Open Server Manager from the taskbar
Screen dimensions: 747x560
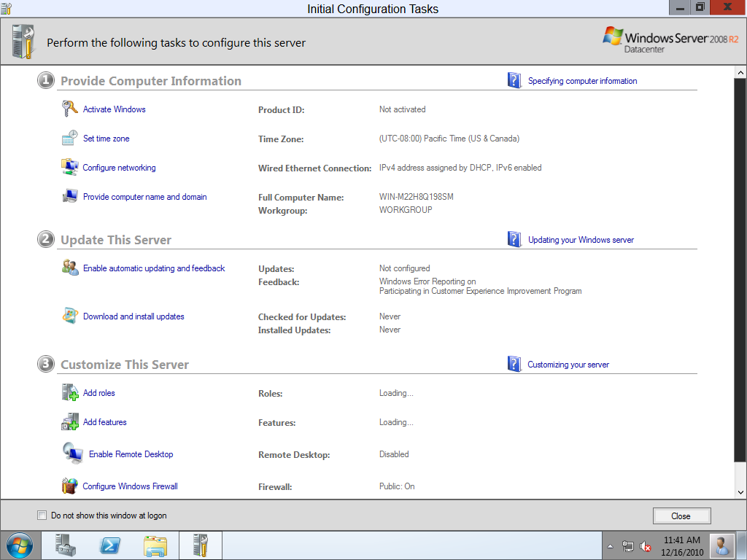click(x=66, y=545)
